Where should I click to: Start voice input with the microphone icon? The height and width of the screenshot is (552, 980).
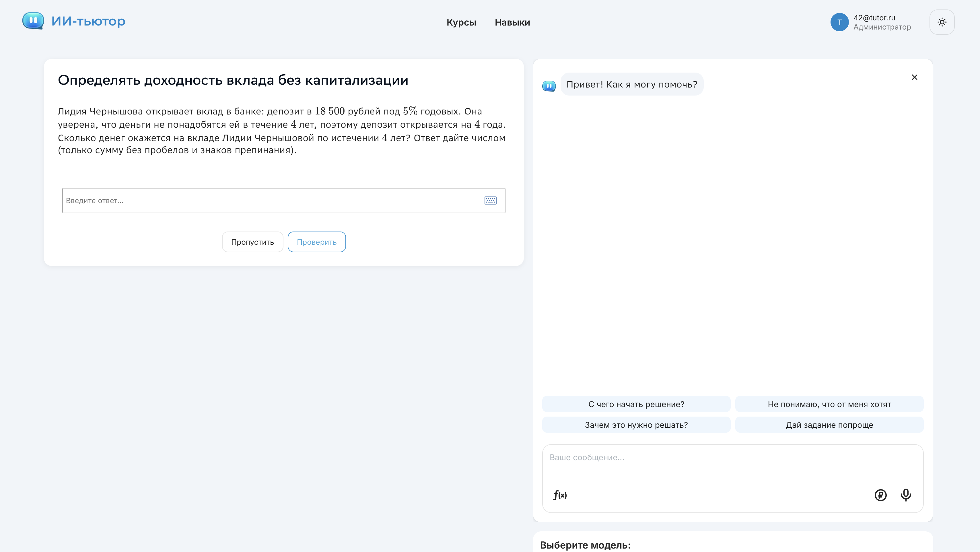[x=905, y=495]
